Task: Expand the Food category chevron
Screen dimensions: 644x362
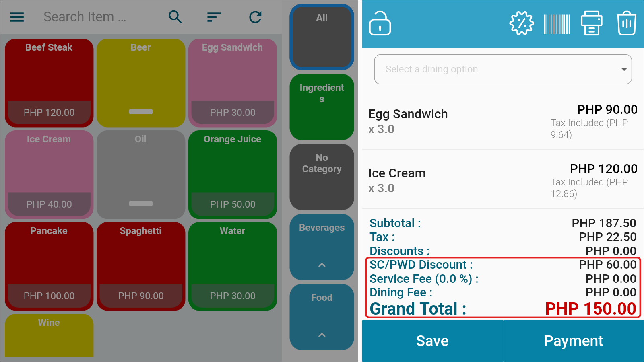Action: (322, 335)
